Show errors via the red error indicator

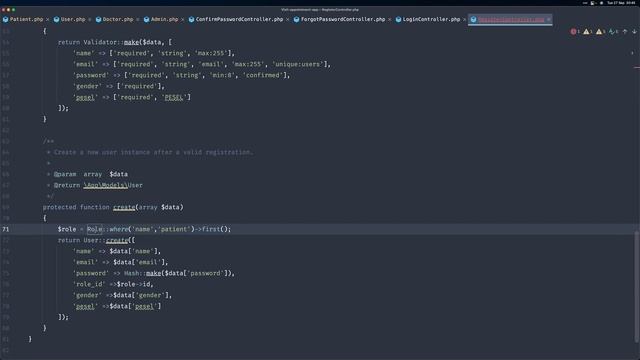pyautogui.click(x=575, y=31)
